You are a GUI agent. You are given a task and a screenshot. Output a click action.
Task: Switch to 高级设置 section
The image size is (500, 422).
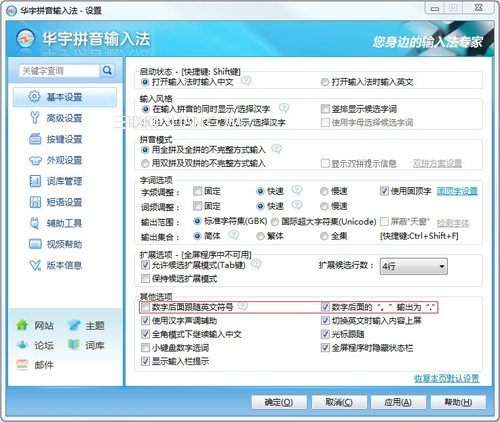(x=65, y=118)
